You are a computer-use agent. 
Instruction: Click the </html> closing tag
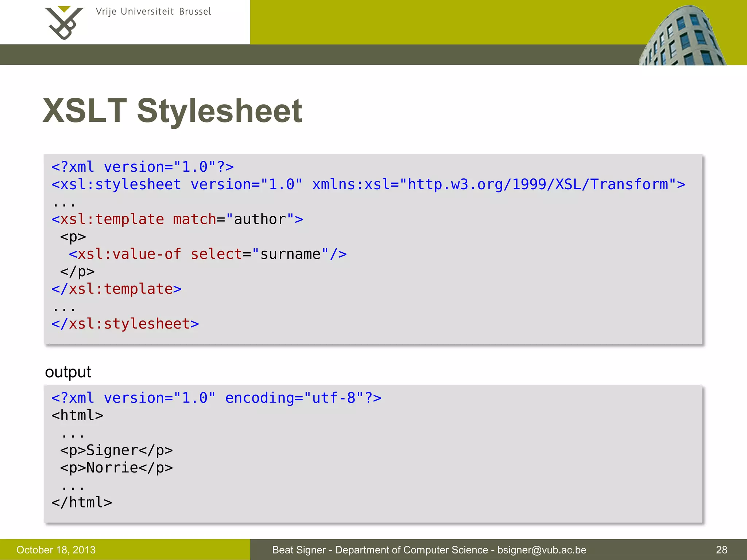[x=82, y=502]
